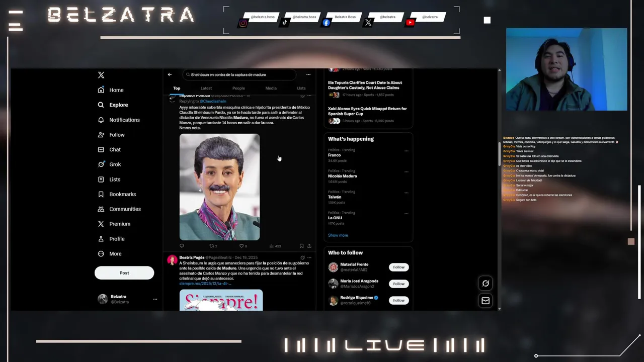
Task: Open the floating messages envelope button
Action: click(486, 301)
